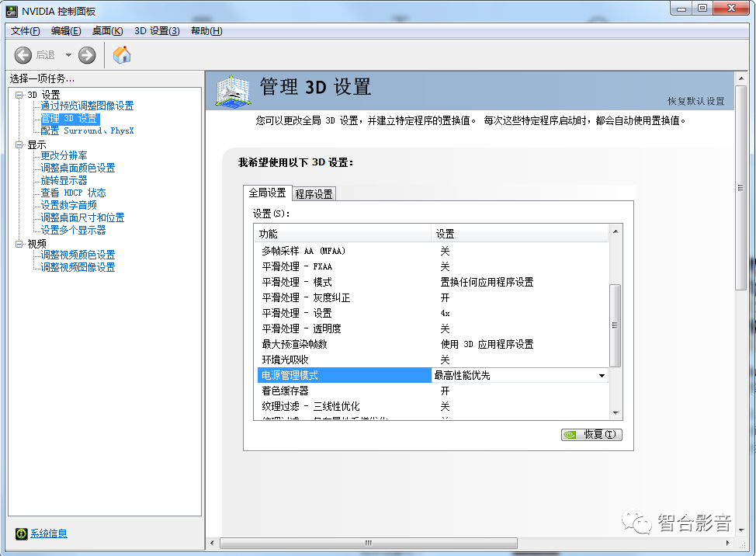Screen dimensions: 756x556
Task: Switch to the 程序设置 tab
Action: coord(314,194)
